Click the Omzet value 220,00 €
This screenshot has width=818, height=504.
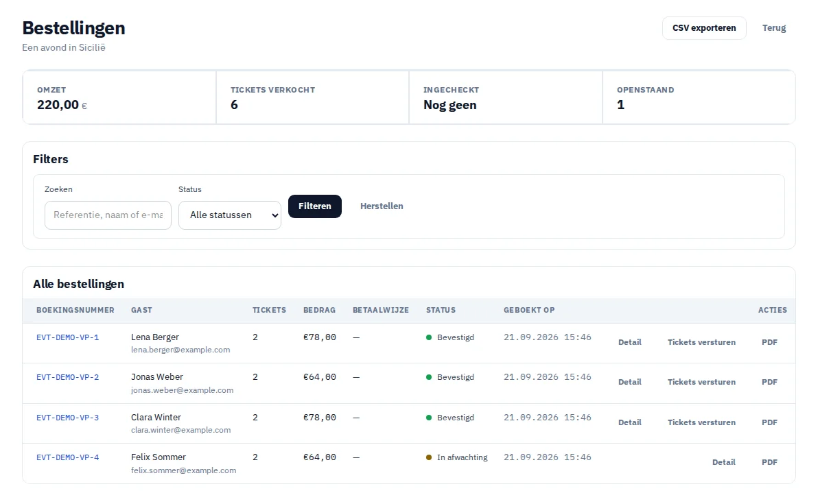click(62, 105)
